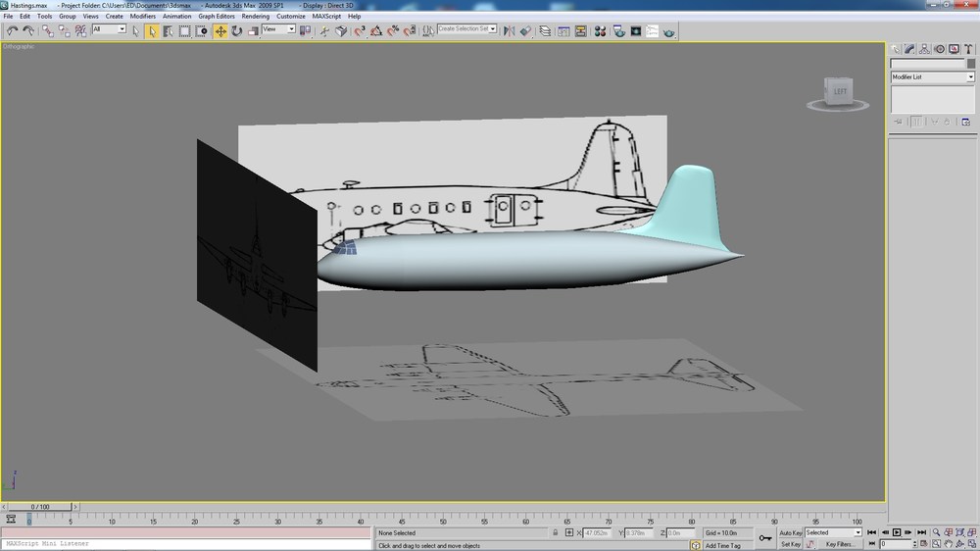This screenshot has height=551, width=980.
Task: Activate the Select and Move tool
Action: [220, 30]
